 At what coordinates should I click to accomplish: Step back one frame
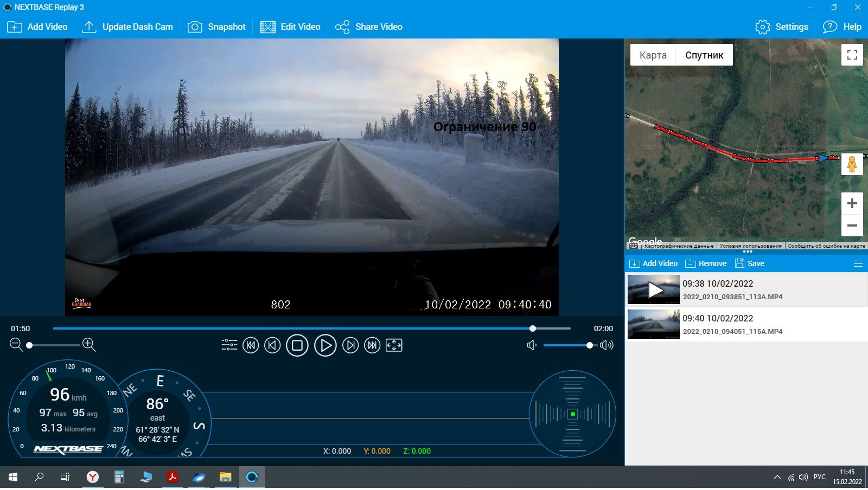tap(272, 345)
